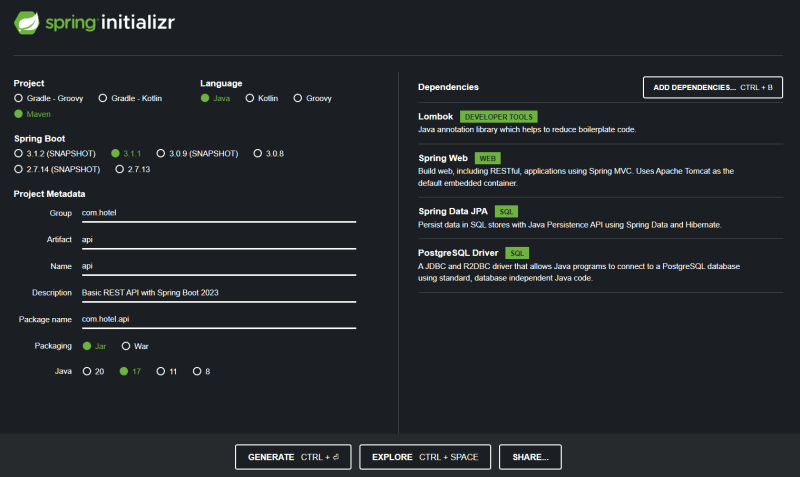Viewport: 800px width, 477px height.
Task: Focus the Name input field
Action: (219, 266)
